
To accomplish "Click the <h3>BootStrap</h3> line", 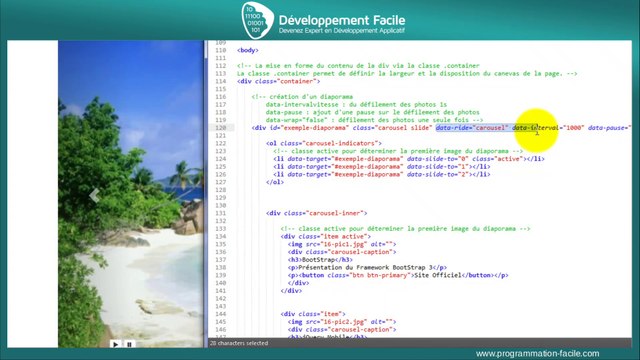I will tap(320, 260).
